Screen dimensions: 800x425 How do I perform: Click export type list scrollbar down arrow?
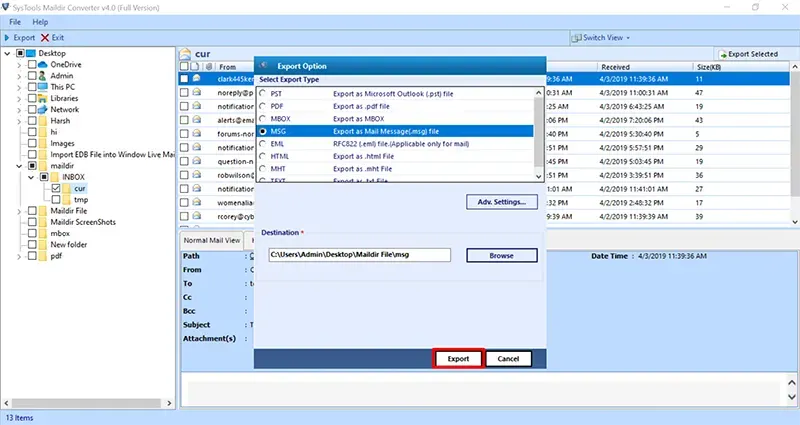pos(539,176)
